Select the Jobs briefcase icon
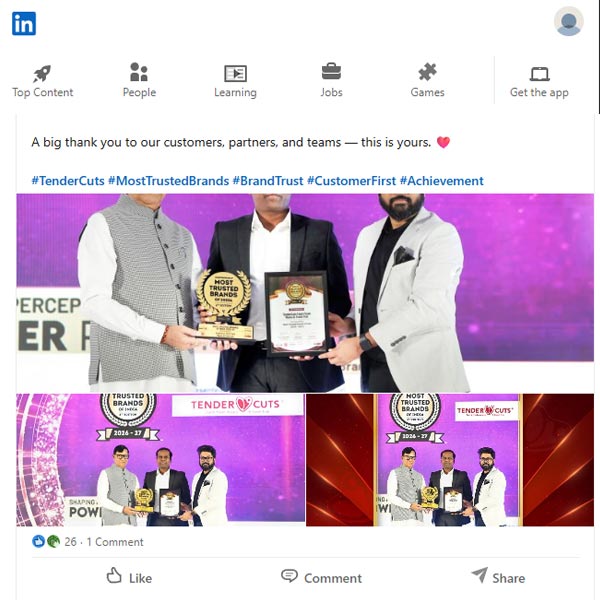 point(331,72)
